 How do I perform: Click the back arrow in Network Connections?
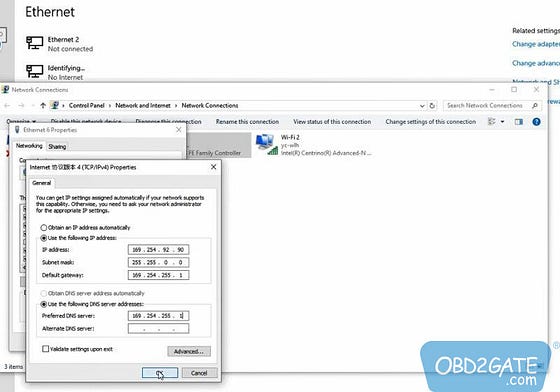7,105
